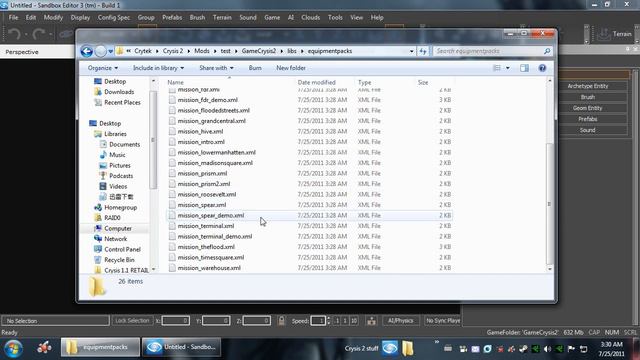Click the Mods segment in address breadcrumb
The image size is (640, 360).
202,51
